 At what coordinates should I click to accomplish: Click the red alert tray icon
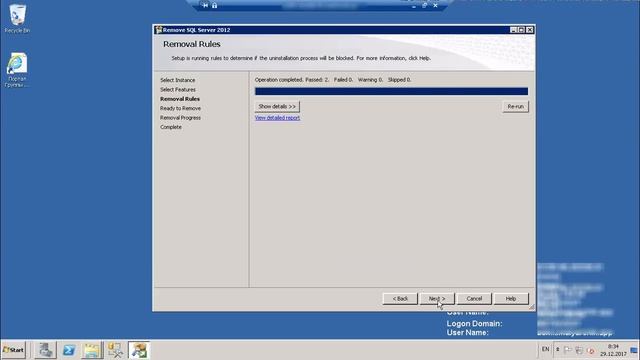coord(590,350)
